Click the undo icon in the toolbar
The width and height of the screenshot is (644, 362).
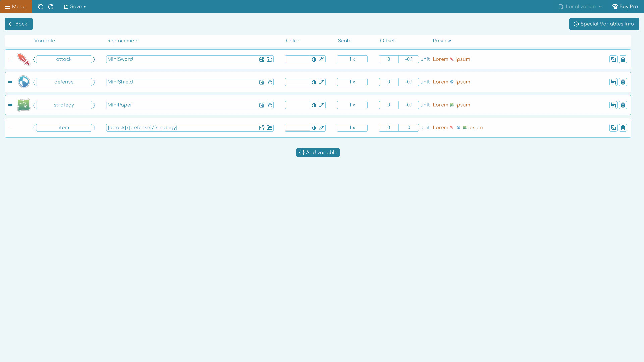tap(41, 7)
